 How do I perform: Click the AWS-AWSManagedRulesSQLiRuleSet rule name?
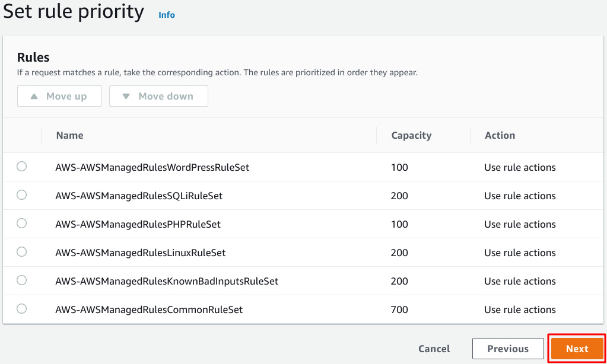139,196
